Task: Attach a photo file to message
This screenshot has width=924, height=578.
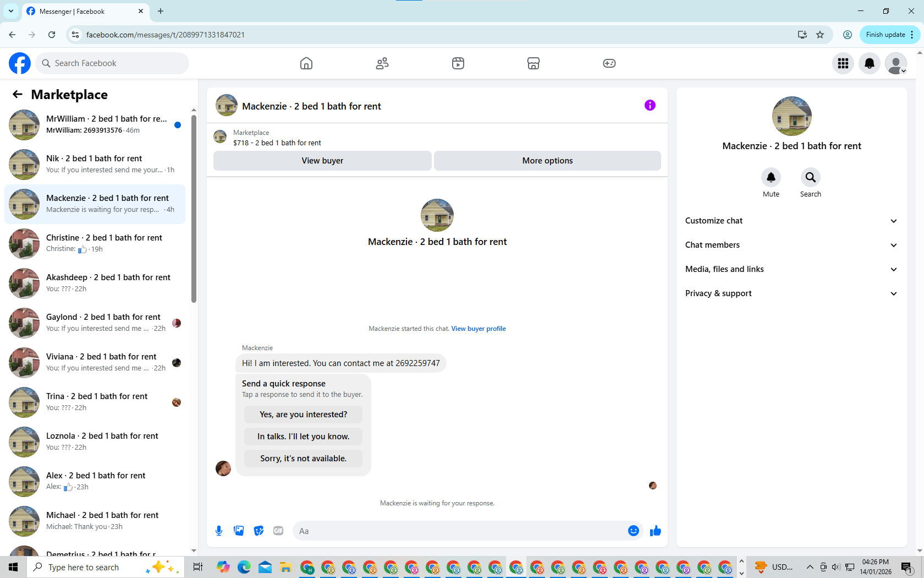Action: pyautogui.click(x=239, y=531)
